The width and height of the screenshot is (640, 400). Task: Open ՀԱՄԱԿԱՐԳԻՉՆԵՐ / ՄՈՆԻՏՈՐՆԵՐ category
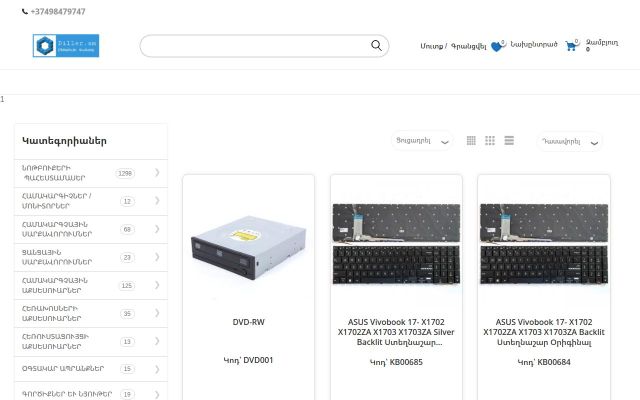57,201
